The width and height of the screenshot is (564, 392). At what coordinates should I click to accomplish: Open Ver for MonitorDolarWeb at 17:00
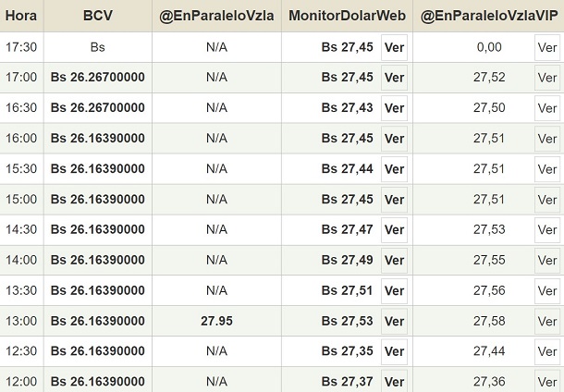pyautogui.click(x=394, y=78)
